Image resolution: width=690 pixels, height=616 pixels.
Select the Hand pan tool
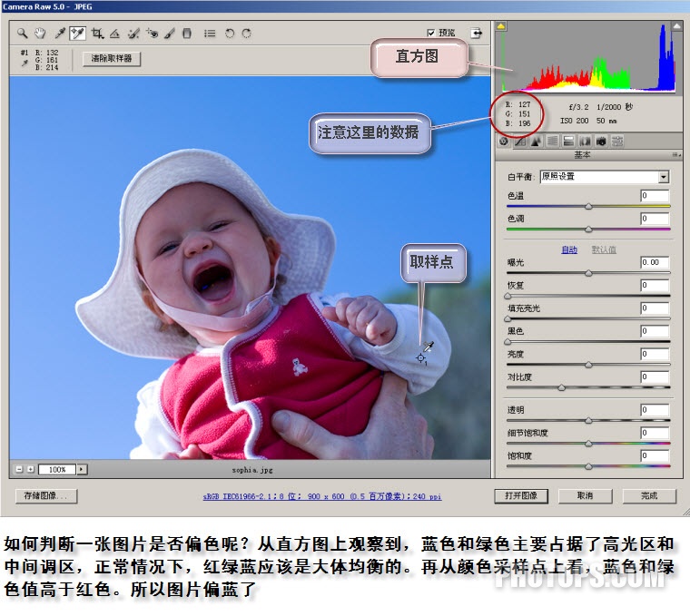[x=40, y=33]
